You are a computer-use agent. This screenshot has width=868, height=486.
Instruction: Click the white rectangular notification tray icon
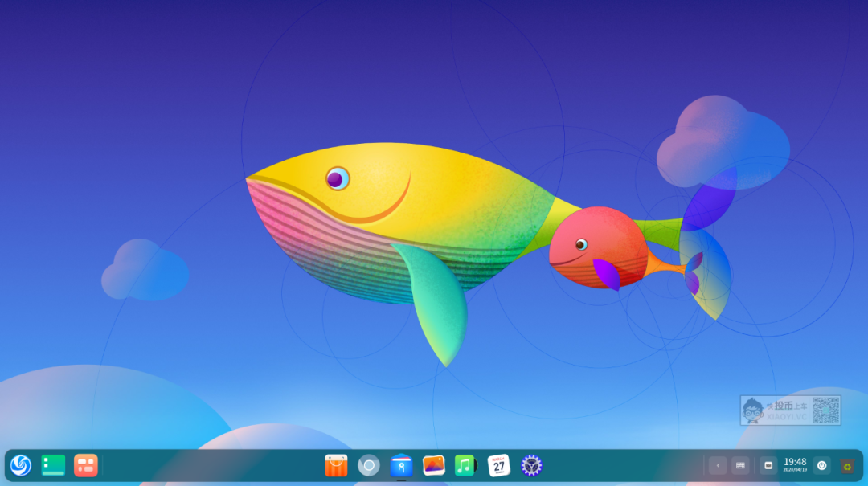coord(768,465)
